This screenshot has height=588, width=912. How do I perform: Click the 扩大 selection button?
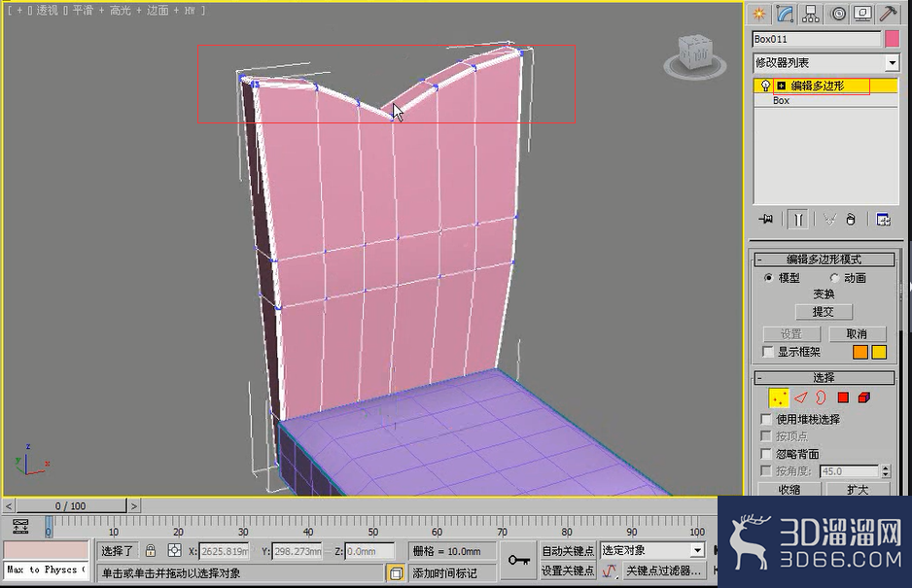(x=858, y=489)
